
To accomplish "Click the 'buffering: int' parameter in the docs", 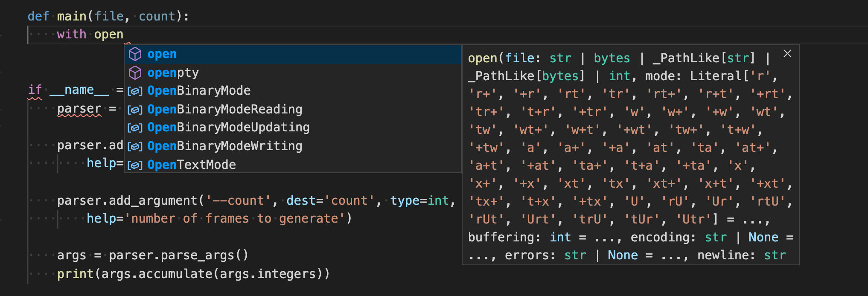I will [519, 237].
